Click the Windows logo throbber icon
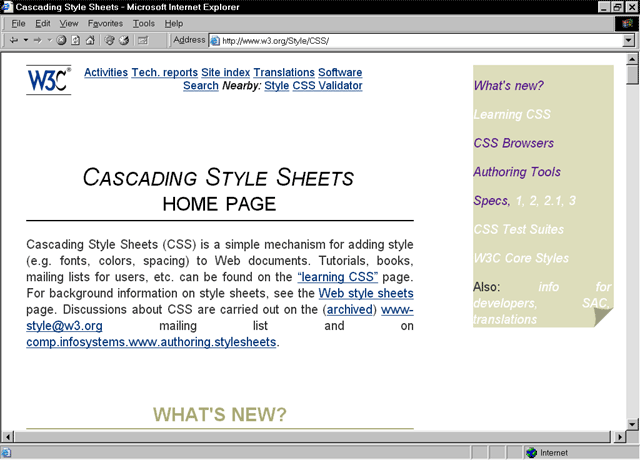This screenshot has width=640, height=460. point(627,24)
